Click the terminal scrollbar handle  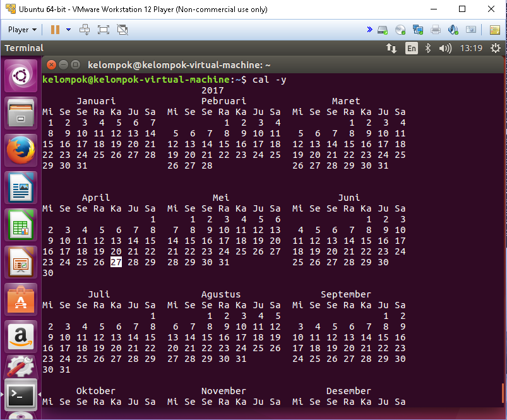point(503,394)
